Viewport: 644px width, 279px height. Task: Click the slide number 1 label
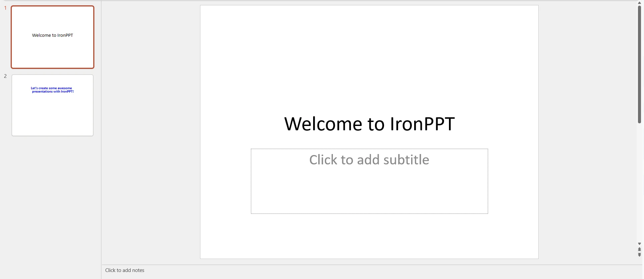pos(5,8)
